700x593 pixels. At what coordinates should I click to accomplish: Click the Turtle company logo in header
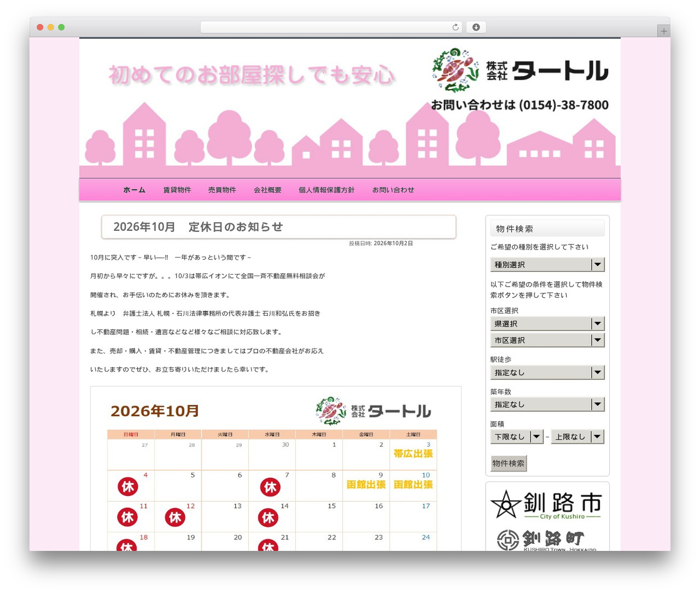pyautogui.click(x=520, y=70)
